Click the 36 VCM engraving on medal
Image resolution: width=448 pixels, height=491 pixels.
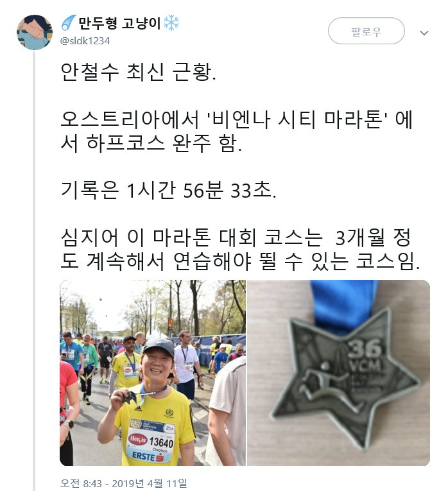(x=365, y=356)
